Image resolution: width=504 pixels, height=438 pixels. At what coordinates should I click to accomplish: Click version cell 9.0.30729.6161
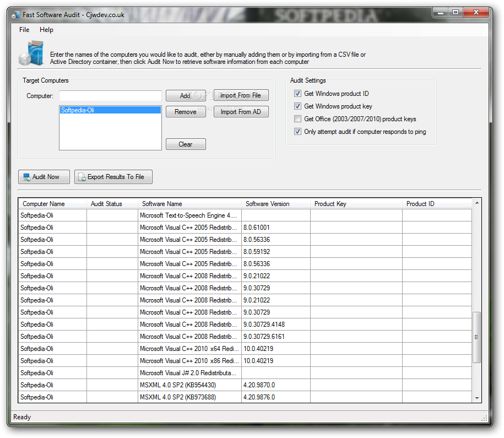[276, 337]
